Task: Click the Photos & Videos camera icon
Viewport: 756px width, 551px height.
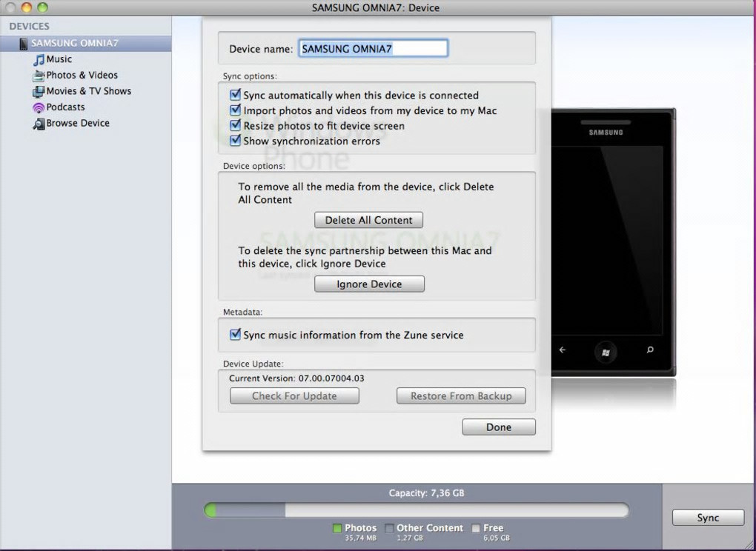Action: coord(39,76)
